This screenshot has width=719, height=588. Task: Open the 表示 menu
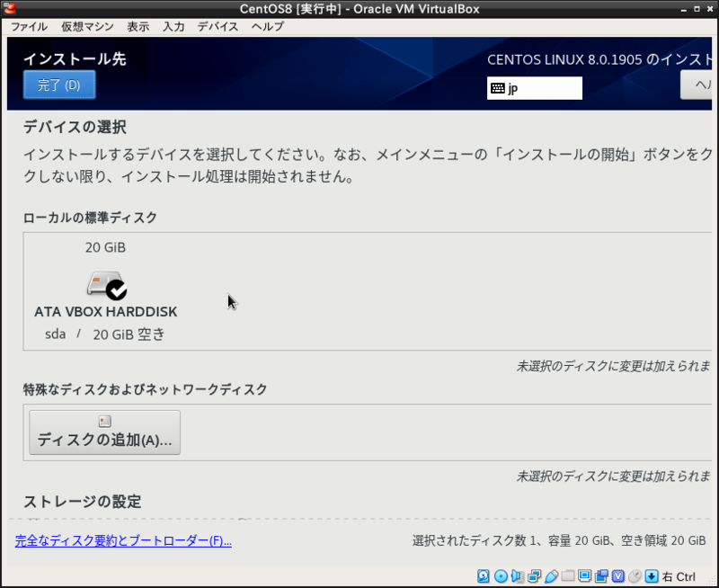coord(138,27)
